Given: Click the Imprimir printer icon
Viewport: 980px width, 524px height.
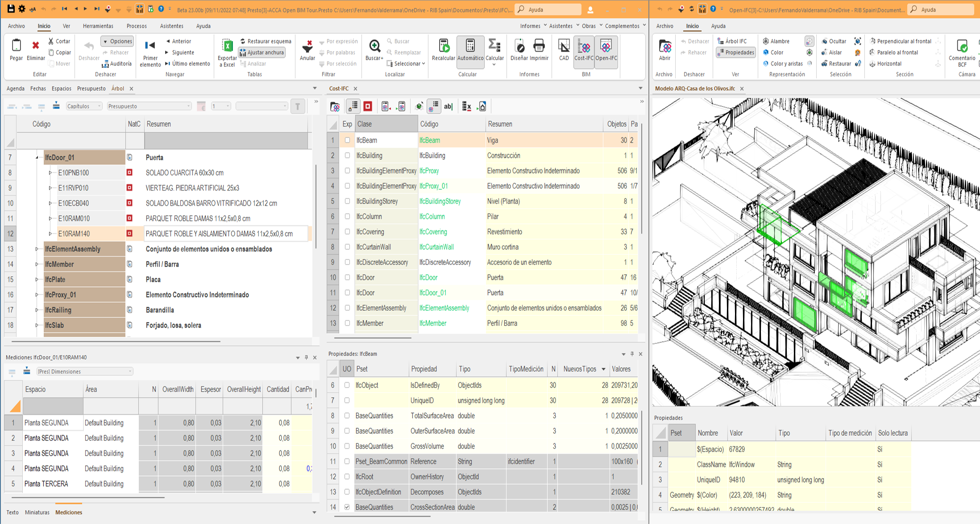Looking at the screenshot, I should [539, 46].
